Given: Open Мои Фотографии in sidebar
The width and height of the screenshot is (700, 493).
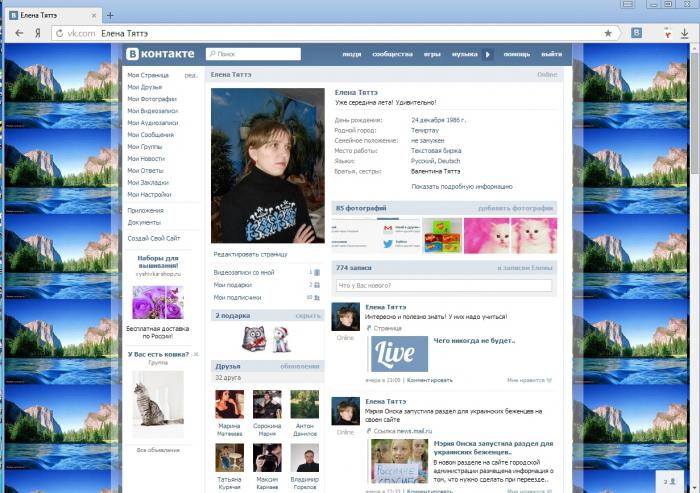Looking at the screenshot, I should (152, 99).
